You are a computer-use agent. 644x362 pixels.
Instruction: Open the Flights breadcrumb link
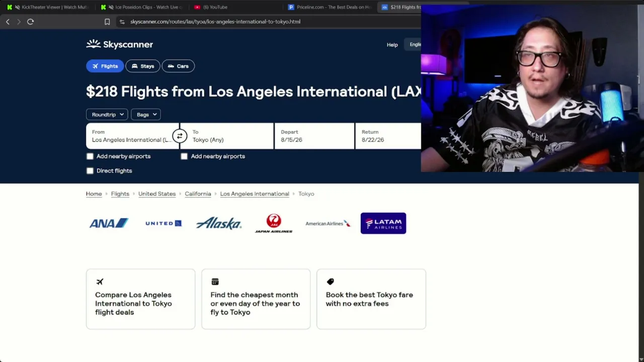tap(120, 194)
